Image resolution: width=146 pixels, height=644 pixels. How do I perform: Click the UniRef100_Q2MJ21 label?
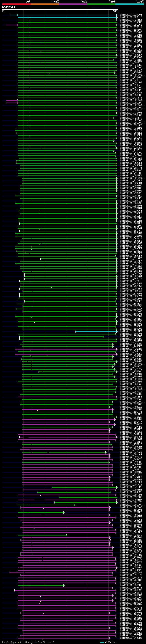click(x=131, y=130)
